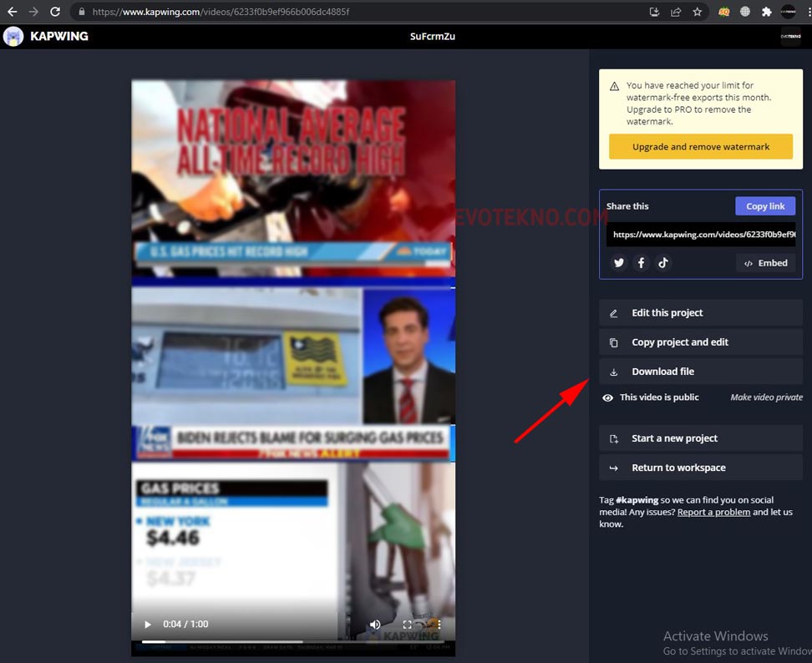Image resolution: width=812 pixels, height=663 pixels.
Task: Share video on Twitter icon
Action: click(619, 263)
